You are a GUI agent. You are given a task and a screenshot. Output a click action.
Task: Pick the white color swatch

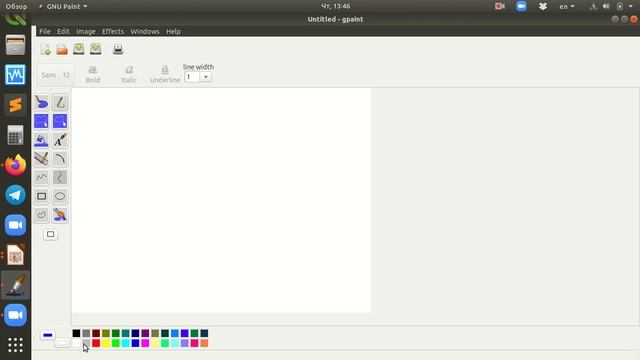[x=76, y=343]
